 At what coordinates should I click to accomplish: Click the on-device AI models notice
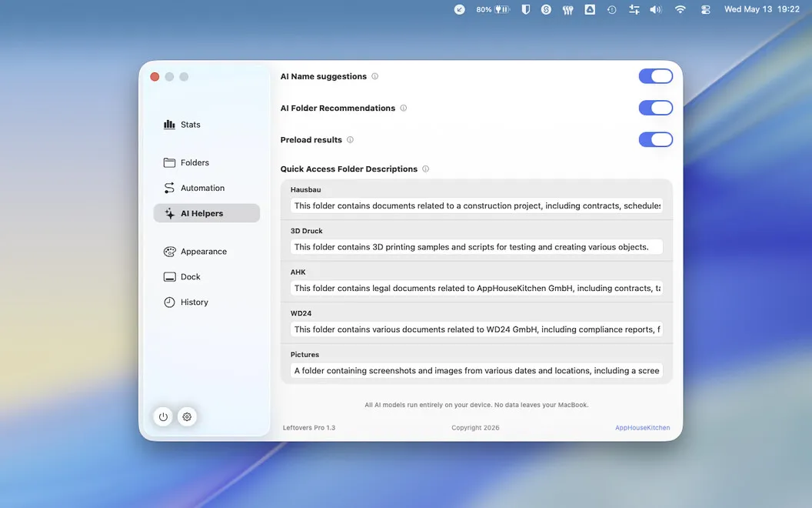477,405
